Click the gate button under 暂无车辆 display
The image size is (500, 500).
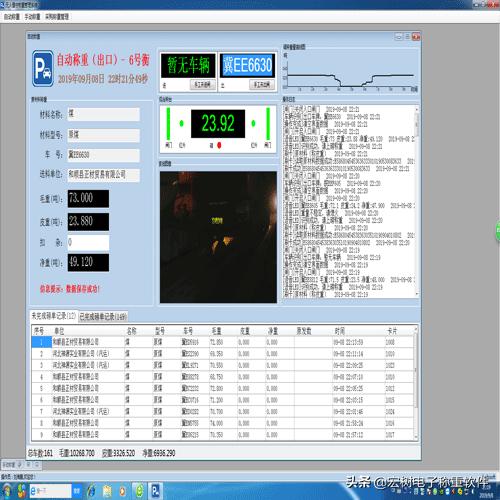pos(202,85)
